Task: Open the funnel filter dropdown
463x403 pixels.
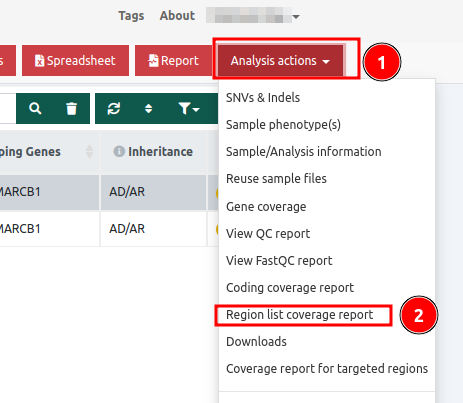Action: [x=189, y=109]
